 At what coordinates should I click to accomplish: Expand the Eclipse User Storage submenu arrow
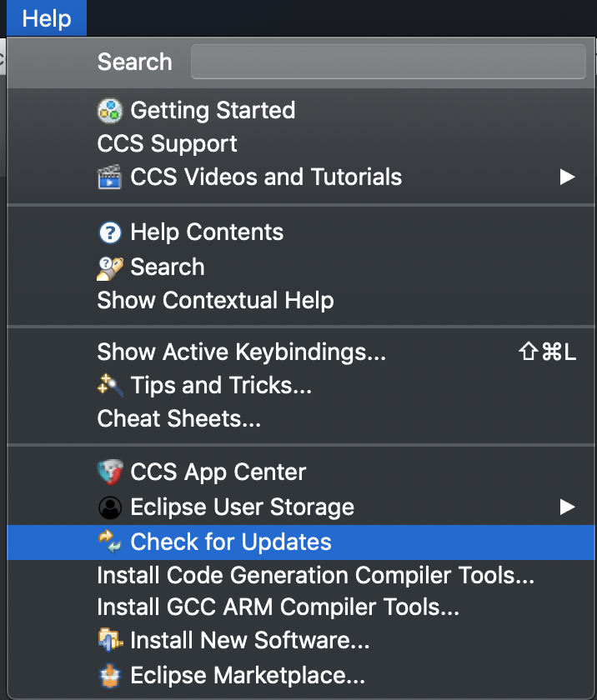[567, 507]
